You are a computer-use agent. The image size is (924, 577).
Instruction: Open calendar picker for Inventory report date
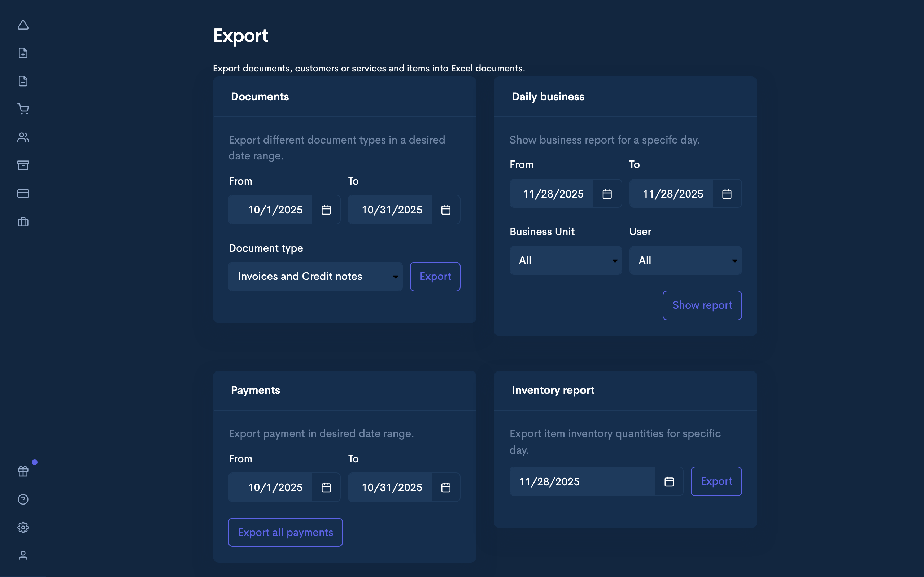669,481
